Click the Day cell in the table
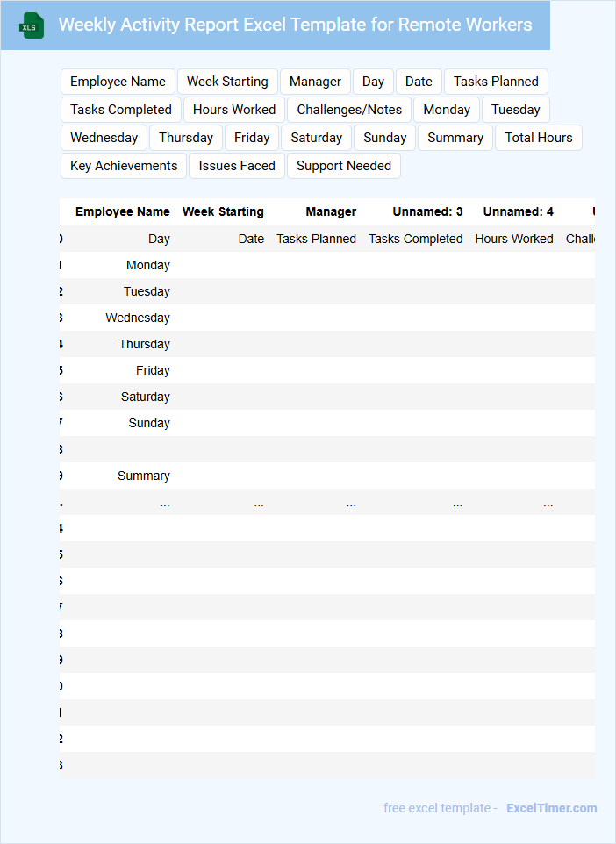Screen dimensions: 616x844 (160, 239)
